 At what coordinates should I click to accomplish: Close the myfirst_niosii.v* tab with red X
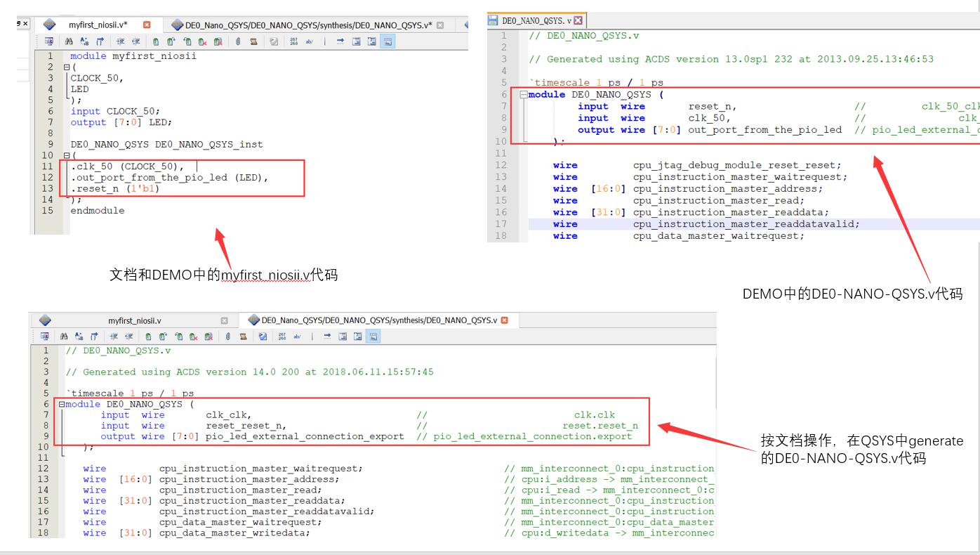point(147,25)
